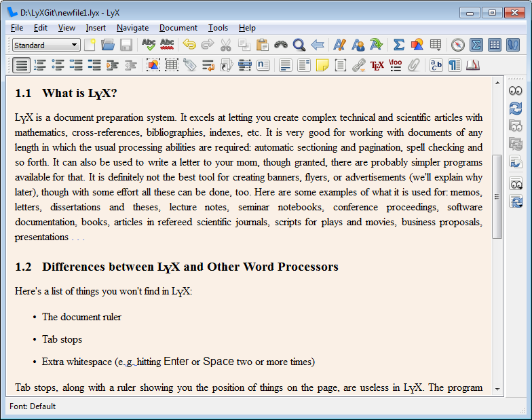Open the File menu
The height and width of the screenshot is (420, 532).
point(17,28)
